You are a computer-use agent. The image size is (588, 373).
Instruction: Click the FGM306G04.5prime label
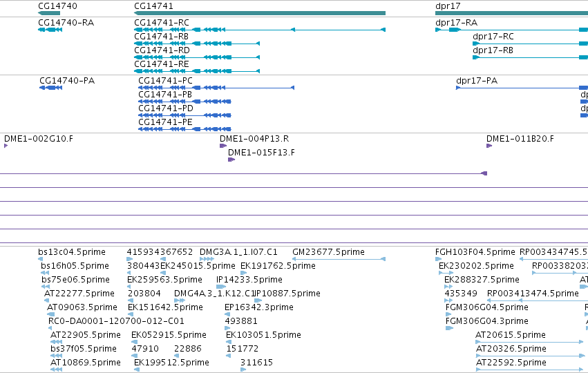486,308
